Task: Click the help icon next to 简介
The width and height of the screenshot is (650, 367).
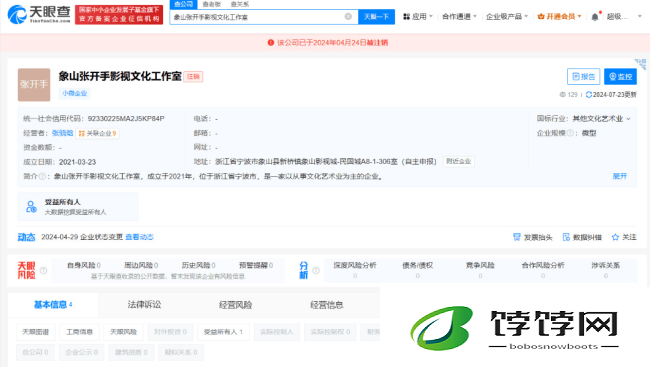Action: point(42,176)
